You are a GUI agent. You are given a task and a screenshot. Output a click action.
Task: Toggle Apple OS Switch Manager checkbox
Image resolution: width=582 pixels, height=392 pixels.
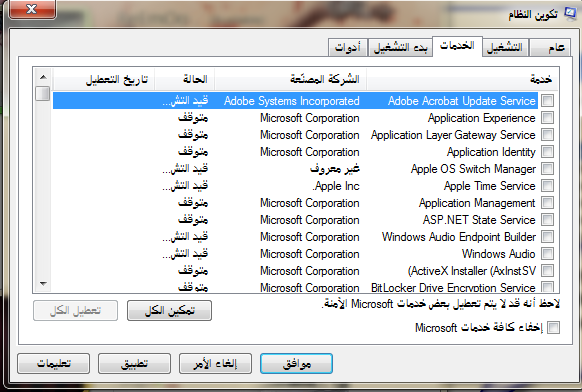[x=547, y=169]
